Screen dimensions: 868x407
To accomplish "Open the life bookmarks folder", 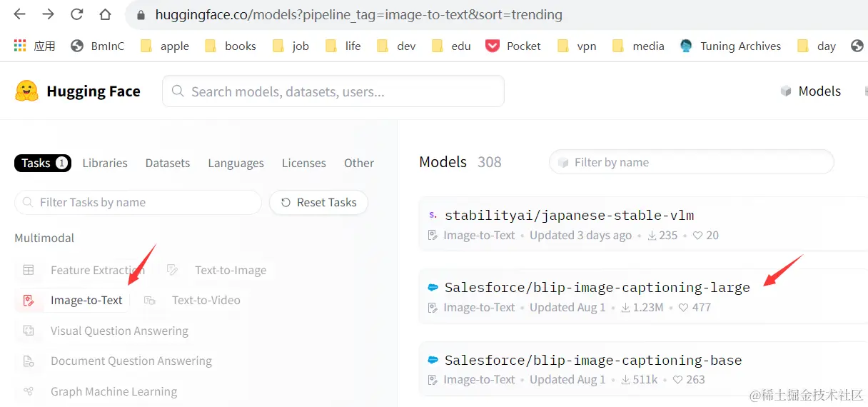I will 343,46.
